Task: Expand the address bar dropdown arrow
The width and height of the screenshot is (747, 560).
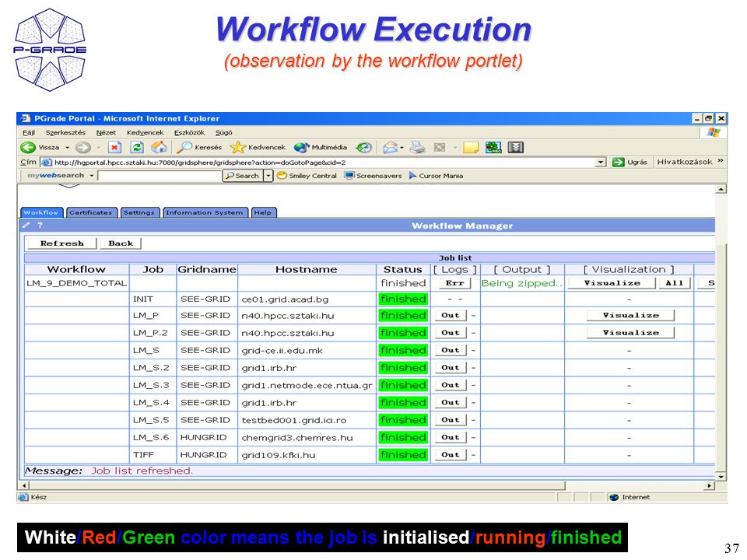Action: point(601,163)
